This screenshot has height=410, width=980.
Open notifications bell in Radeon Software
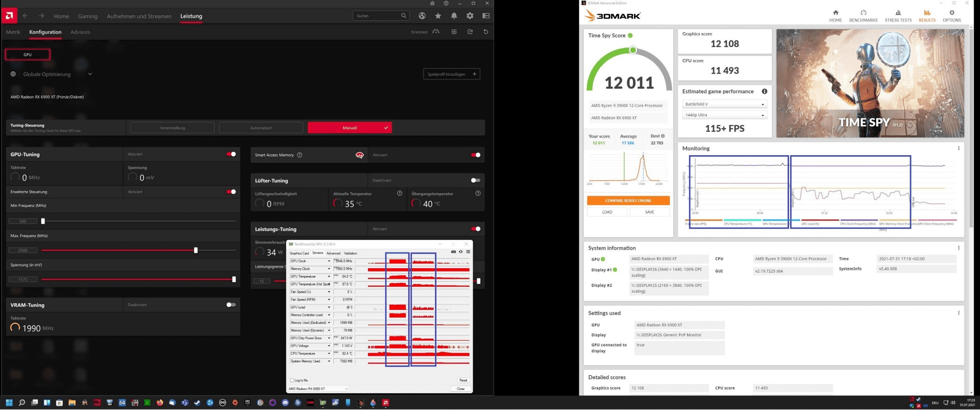pyautogui.click(x=454, y=16)
